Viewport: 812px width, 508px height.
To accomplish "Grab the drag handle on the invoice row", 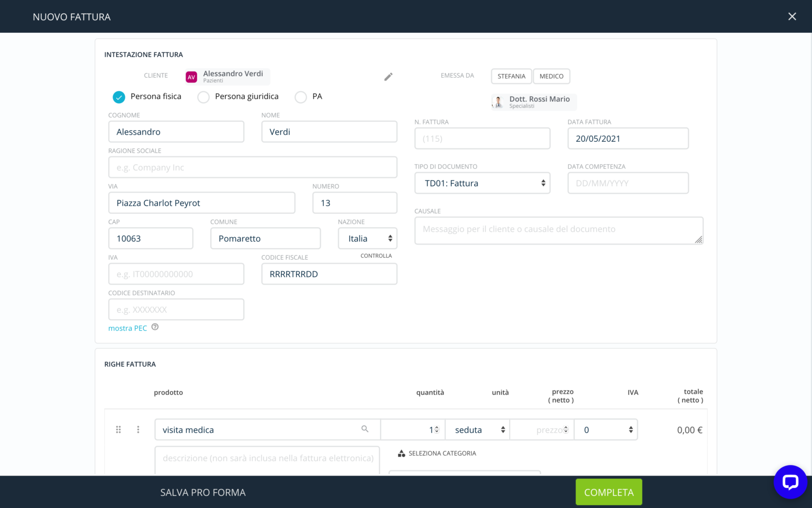I will pyautogui.click(x=118, y=429).
